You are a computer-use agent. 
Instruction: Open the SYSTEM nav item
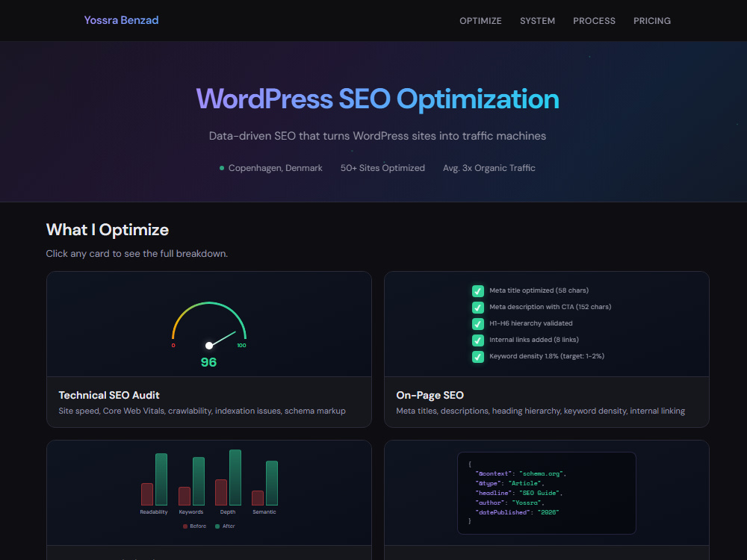[537, 21]
